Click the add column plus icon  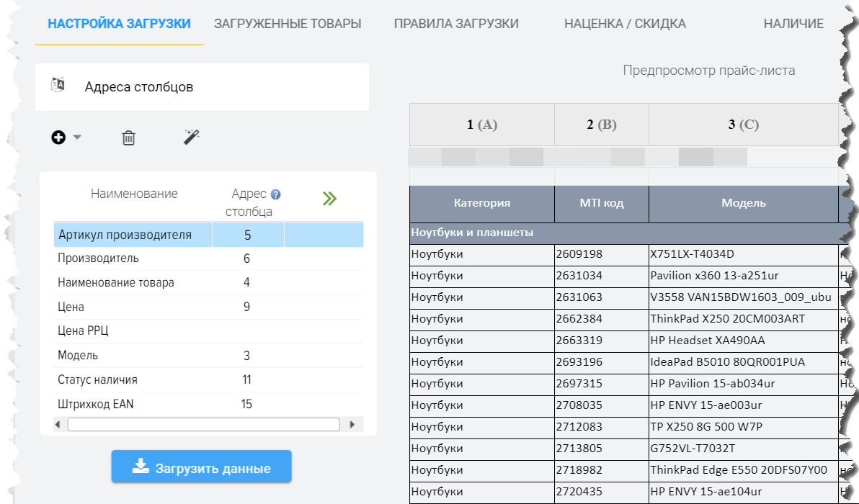pos(58,137)
